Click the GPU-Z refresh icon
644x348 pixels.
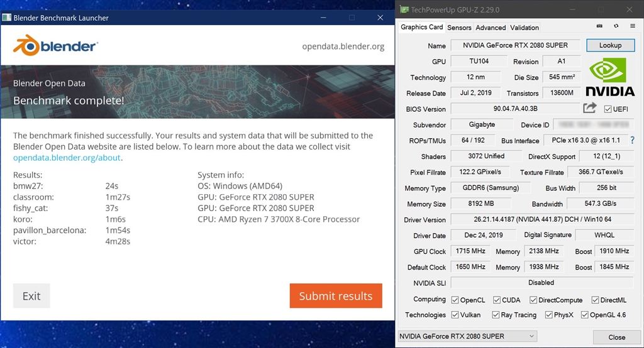616,26
